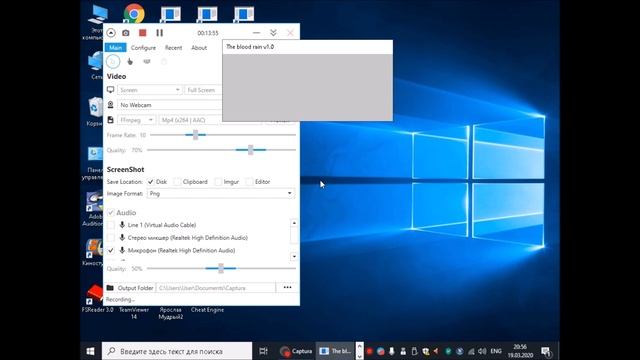Click the microphone icon in system tray
Viewport: 640px width, 360px height.
pos(392,351)
